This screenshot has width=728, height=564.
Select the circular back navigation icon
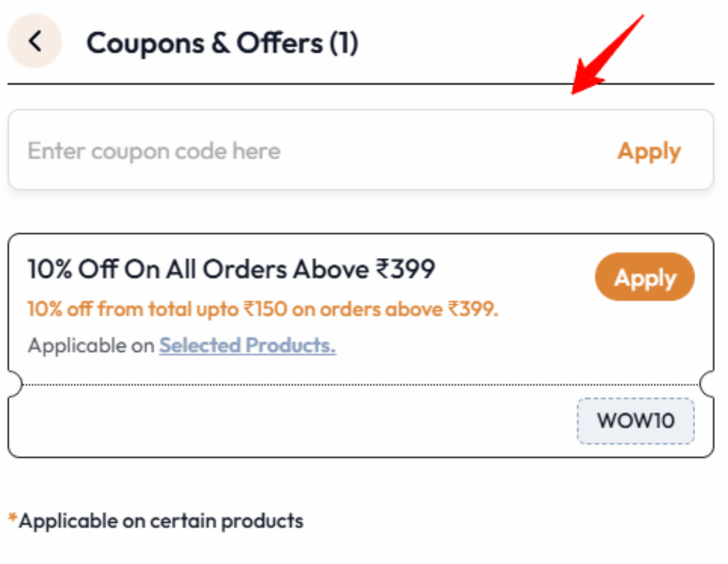pyautogui.click(x=35, y=41)
